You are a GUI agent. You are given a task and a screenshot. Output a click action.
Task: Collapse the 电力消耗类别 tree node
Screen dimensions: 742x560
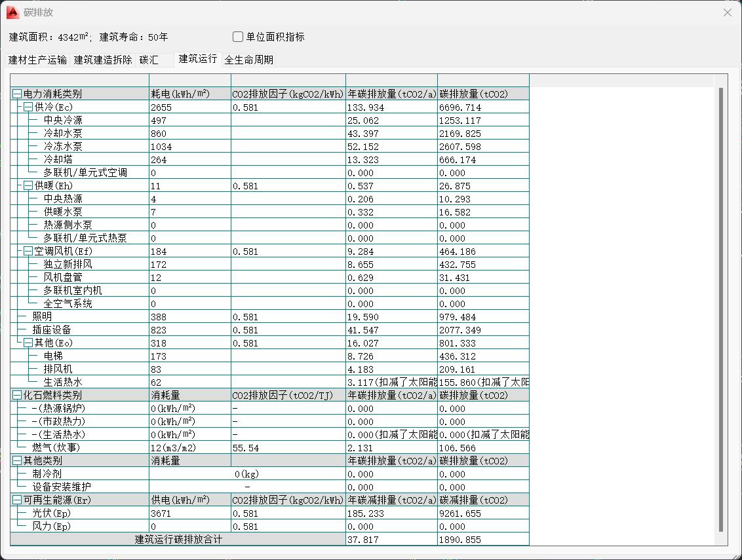(17, 94)
